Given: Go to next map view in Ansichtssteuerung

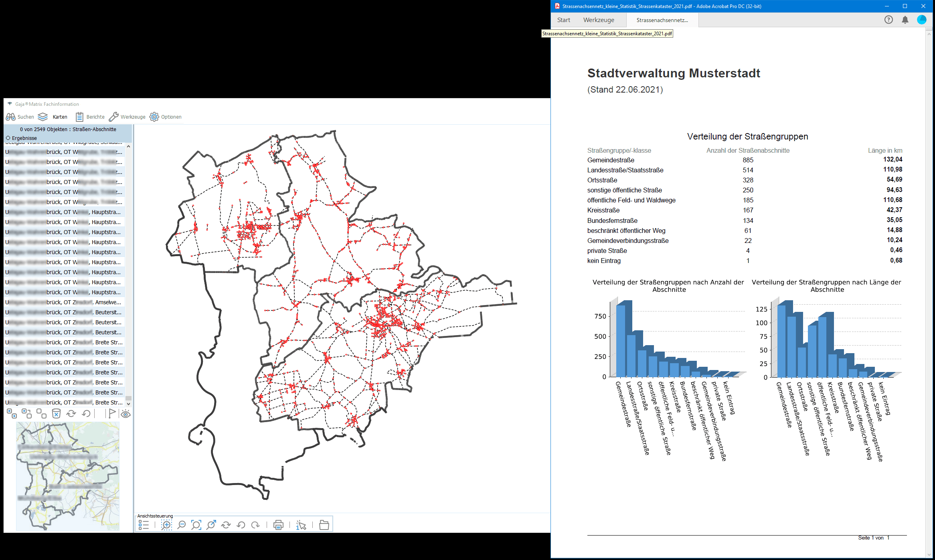Looking at the screenshot, I should (255, 525).
